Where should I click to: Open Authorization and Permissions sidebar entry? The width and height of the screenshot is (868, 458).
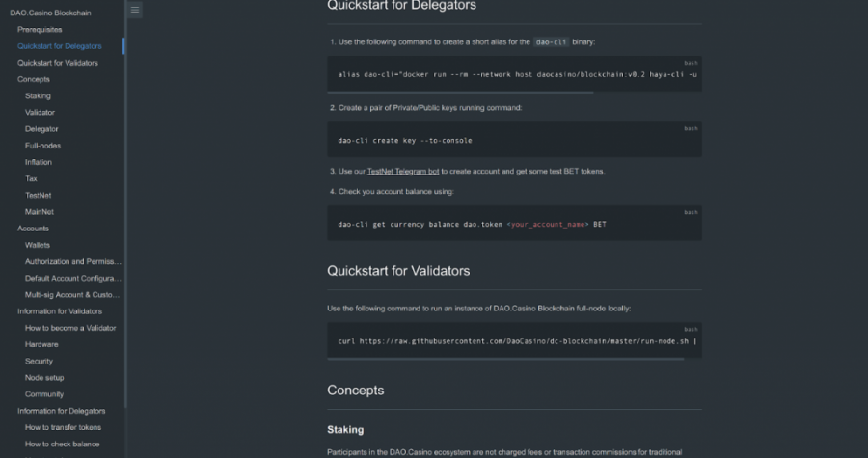pyautogui.click(x=73, y=261)
